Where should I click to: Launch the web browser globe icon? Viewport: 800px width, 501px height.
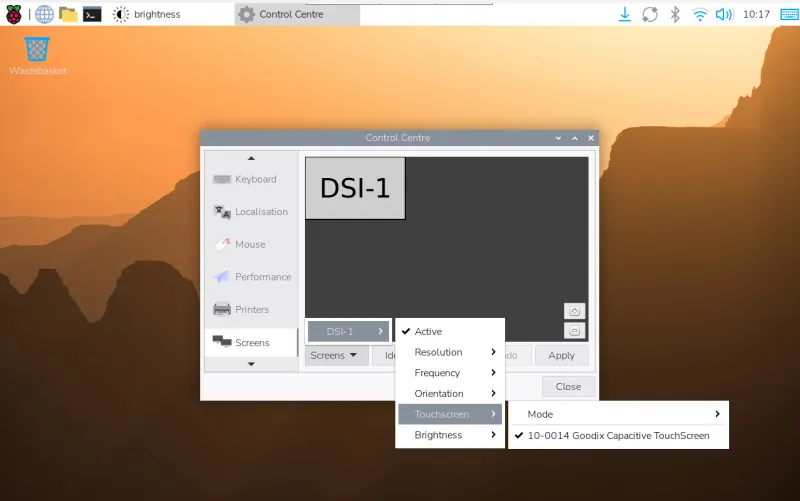[44, 14]
